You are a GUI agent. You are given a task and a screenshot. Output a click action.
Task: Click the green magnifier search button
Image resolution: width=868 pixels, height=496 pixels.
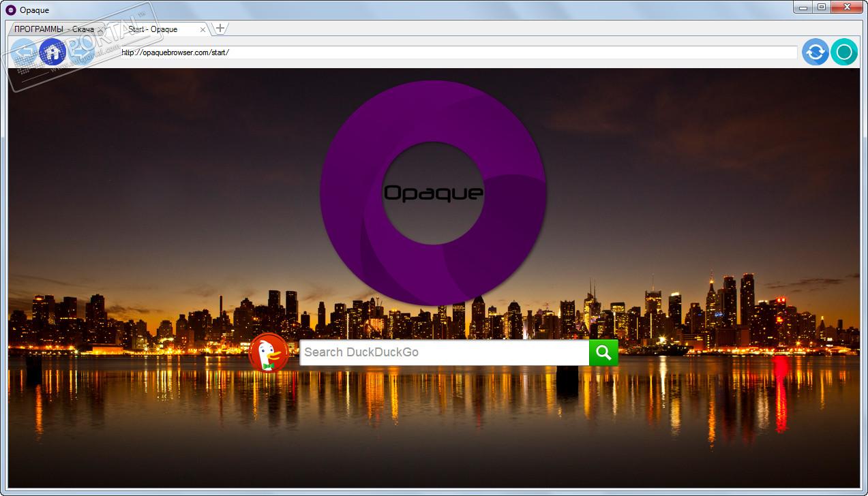[603, 352]
